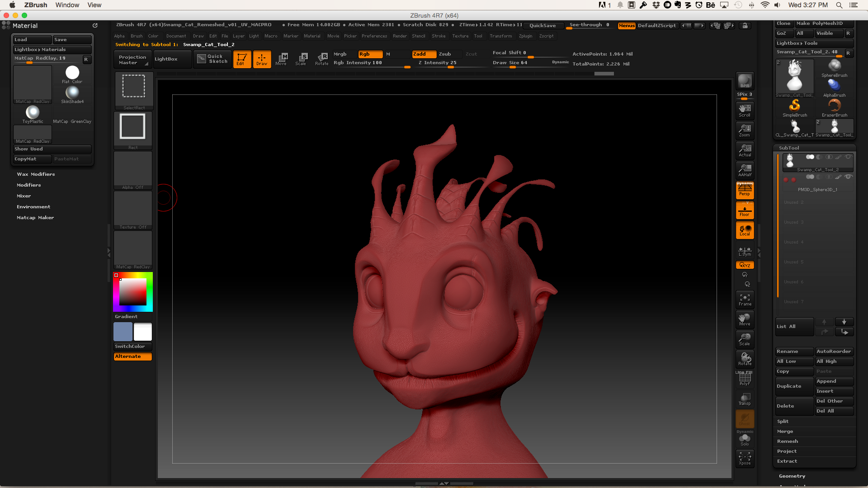Click the BPR render icon
Screen dimensions: 868x488
coord(745,81)
